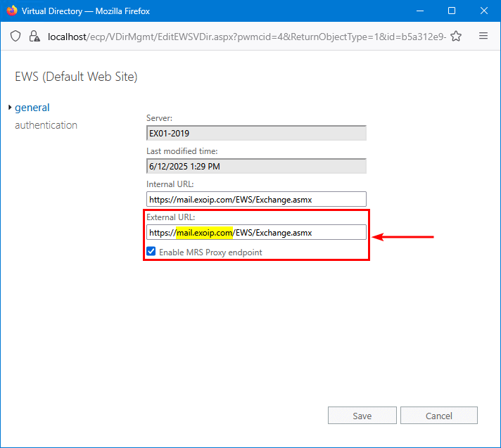
Task: Open the tracking protection shield icon
Action: tap(15, 36)
